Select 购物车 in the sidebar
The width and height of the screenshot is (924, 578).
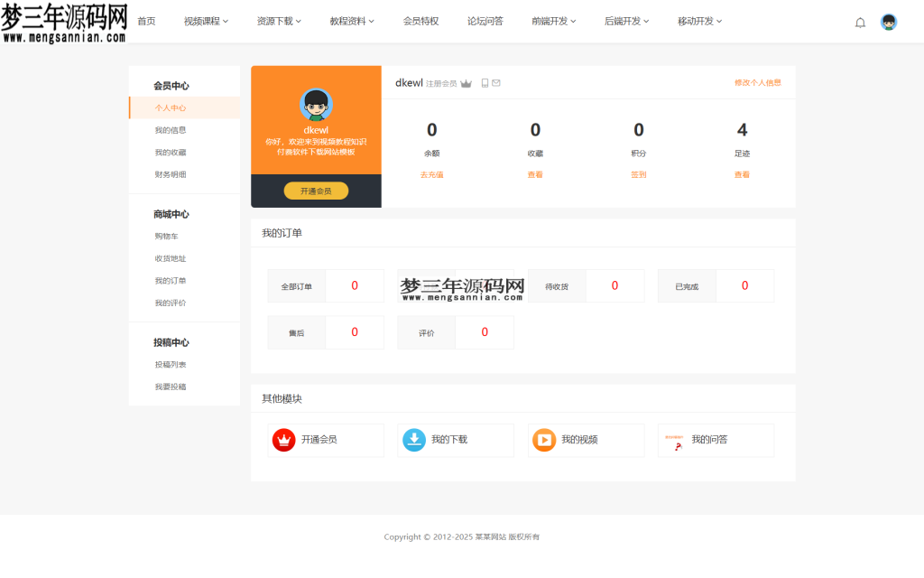(167, 236)
